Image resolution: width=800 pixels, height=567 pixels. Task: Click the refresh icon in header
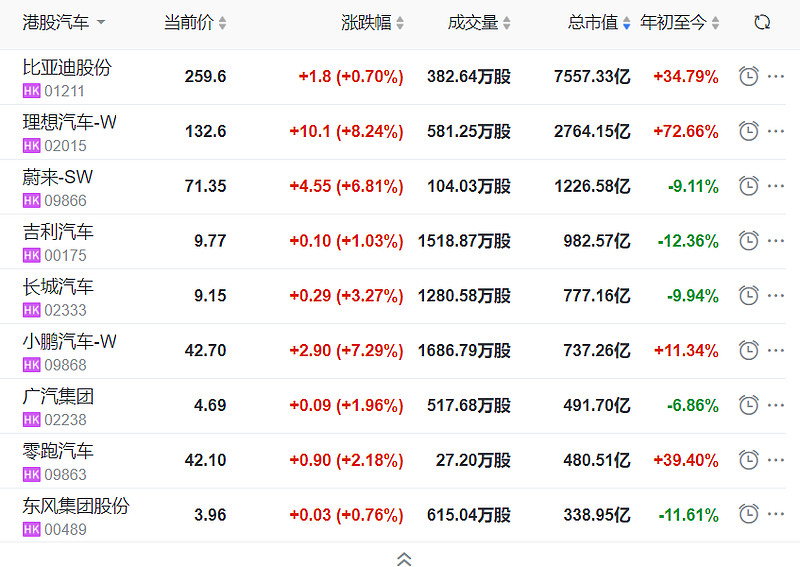click(x=762, y=22)
